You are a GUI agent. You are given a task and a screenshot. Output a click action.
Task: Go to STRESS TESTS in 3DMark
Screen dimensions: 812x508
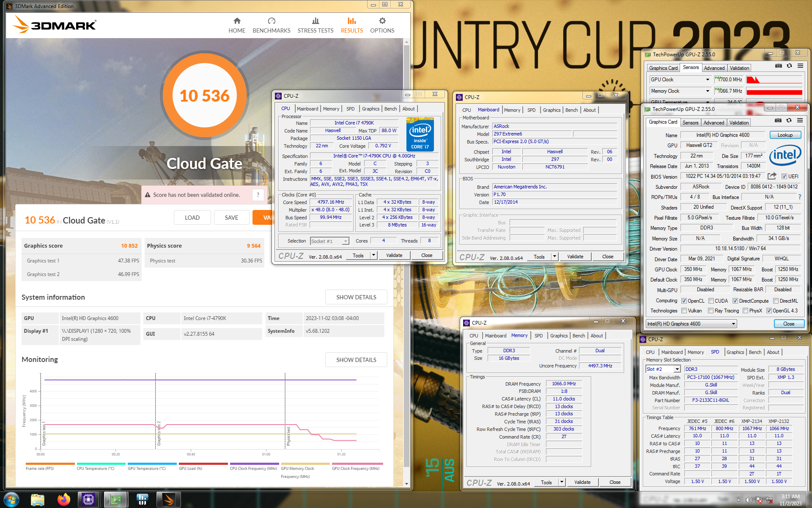coord(315,25)
